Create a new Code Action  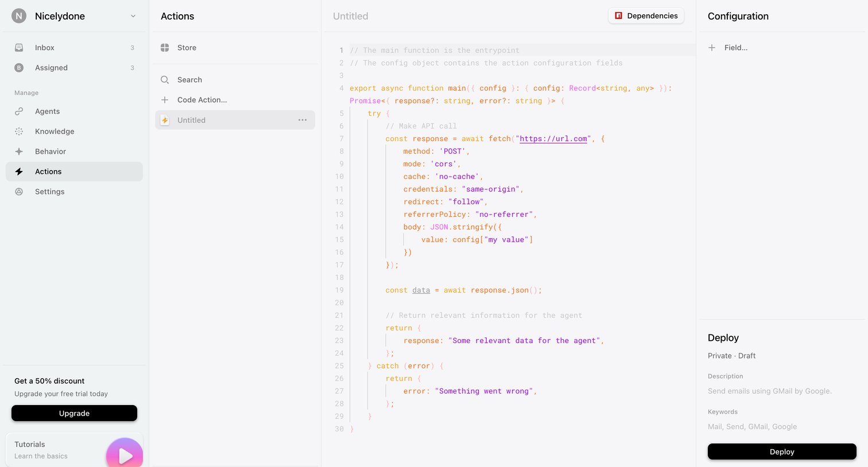tap(235, 100)
